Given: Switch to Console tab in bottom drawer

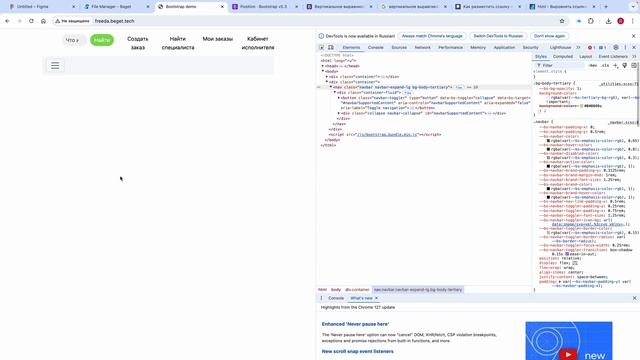Looking at the screenshot, I should pos(336,298).
